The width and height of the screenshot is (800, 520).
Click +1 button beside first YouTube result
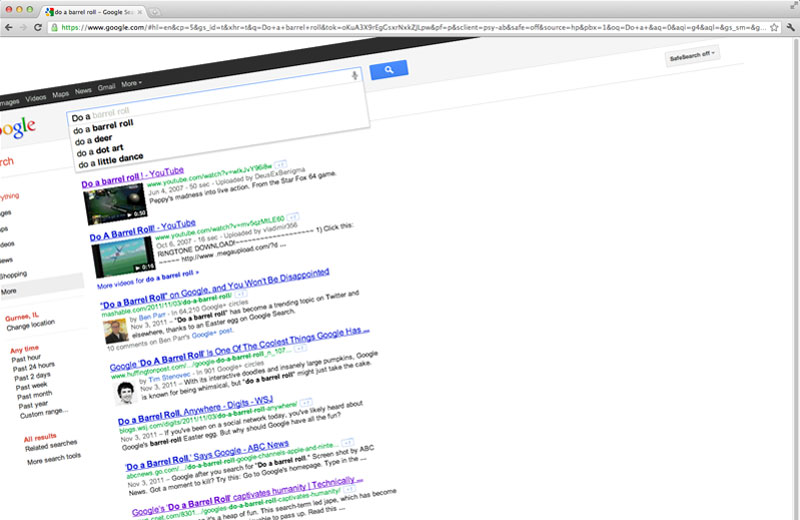coord(280,165)
